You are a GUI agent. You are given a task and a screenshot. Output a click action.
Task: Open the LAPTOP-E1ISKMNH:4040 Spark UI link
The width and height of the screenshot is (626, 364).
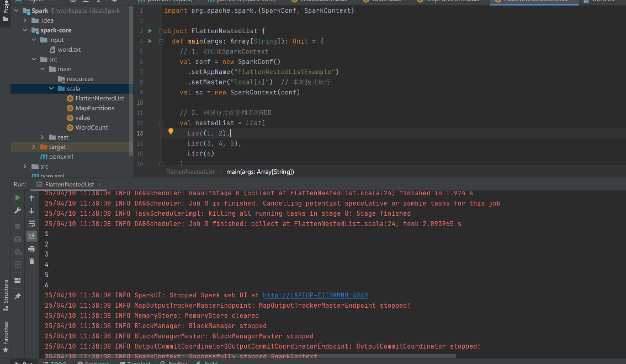pyautogui.click(x=315, y=296)
